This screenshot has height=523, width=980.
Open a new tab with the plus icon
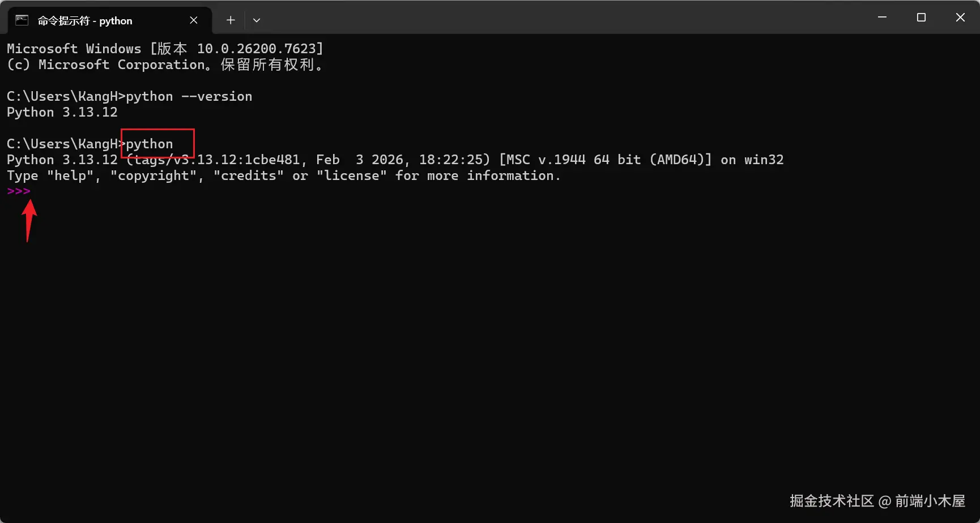[231, 20]
